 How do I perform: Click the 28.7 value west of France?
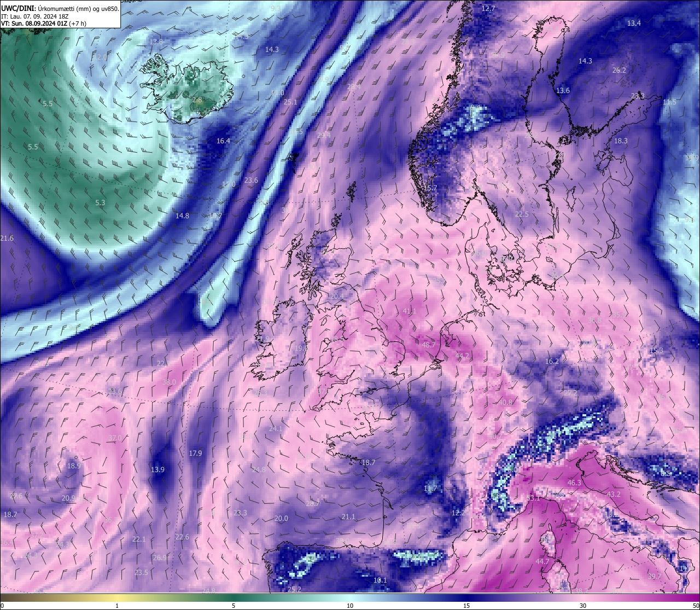(x=313, y=504)
